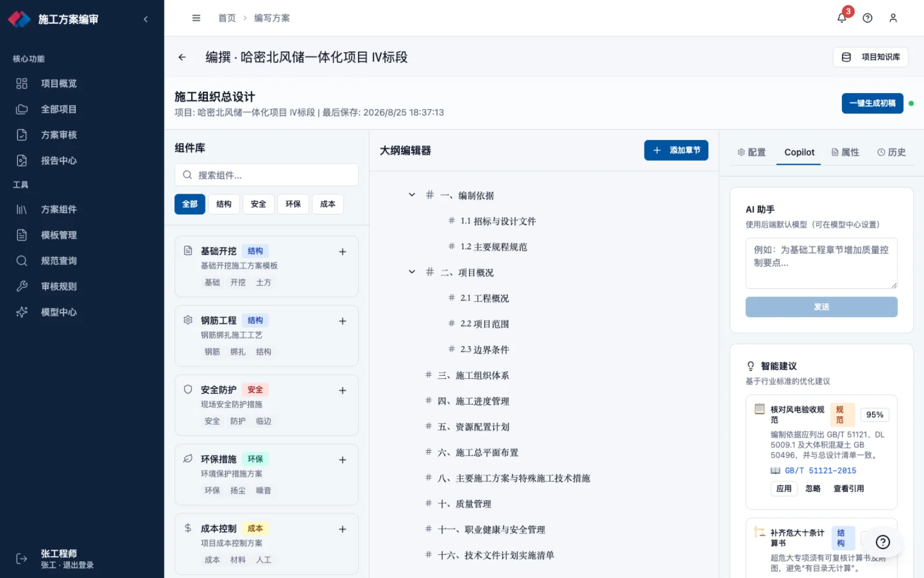Switch to the Copilot tab
Viewport: 924px width, 578px height.
point(799,152)
